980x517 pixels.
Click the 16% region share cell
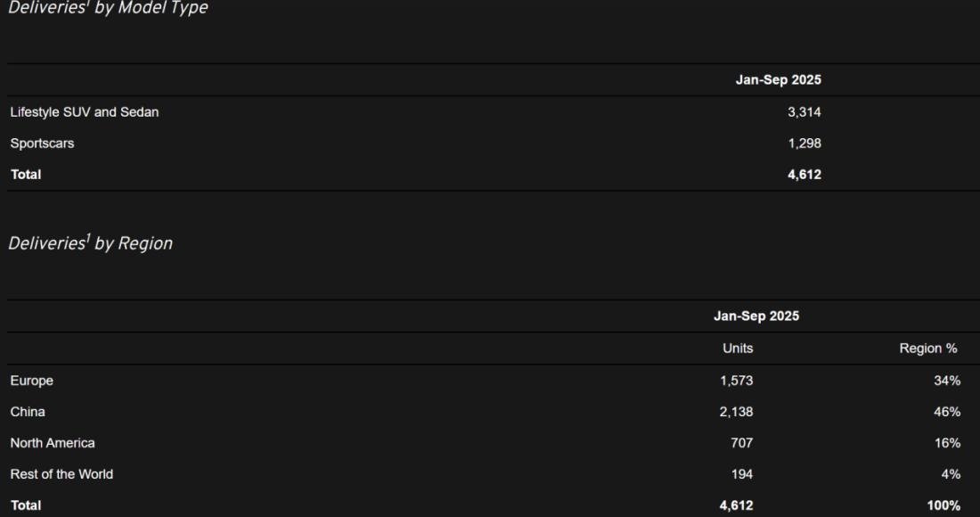(x=947, y=443)
